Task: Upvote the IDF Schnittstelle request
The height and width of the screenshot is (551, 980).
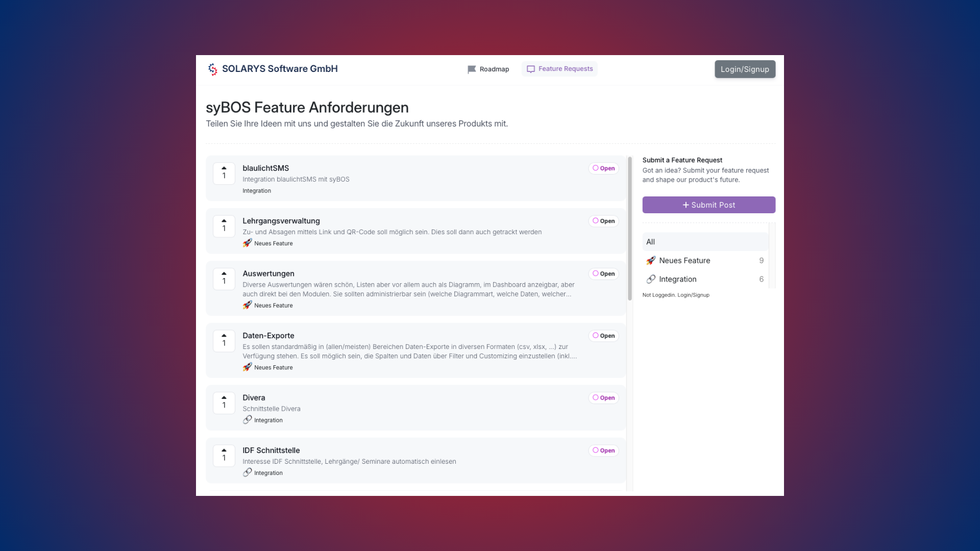Action: [224, 455]
